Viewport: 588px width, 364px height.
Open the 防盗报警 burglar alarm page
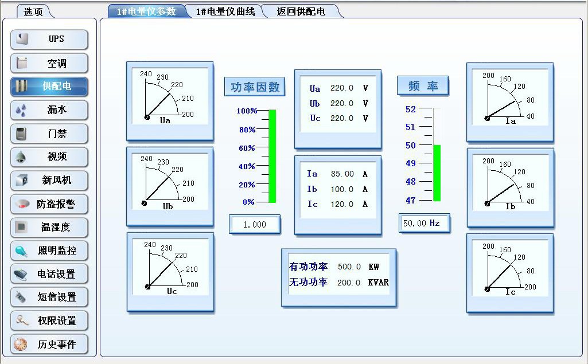click(49, 204)
